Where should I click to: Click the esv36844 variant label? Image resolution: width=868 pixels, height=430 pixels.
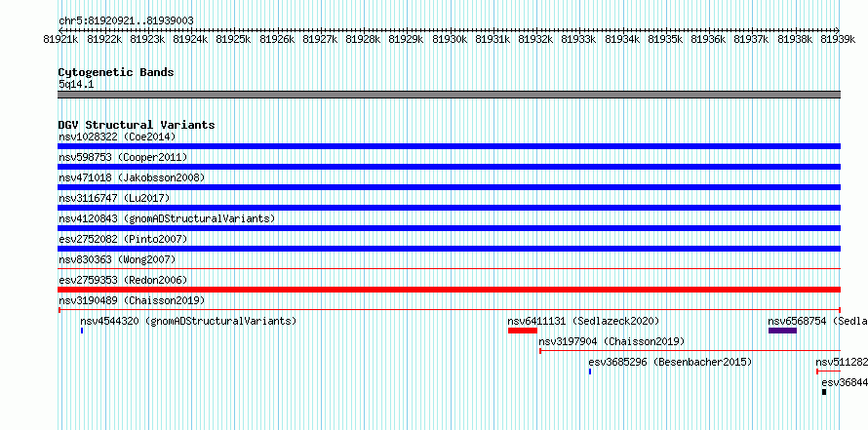click(x=845, y=382)
